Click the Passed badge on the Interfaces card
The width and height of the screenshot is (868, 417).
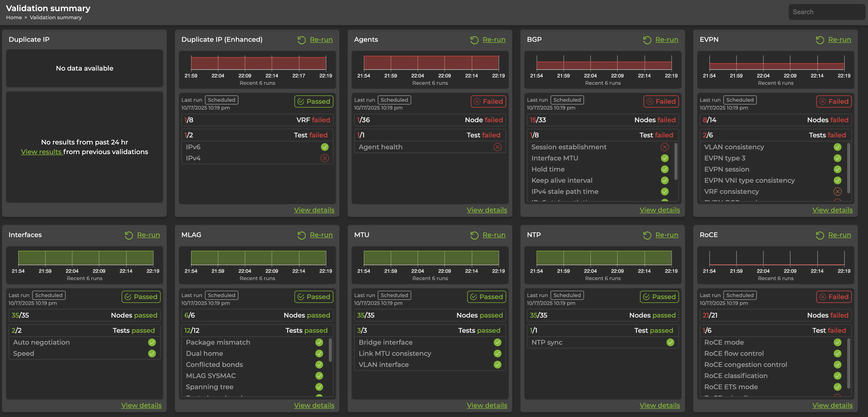(141, 297)
